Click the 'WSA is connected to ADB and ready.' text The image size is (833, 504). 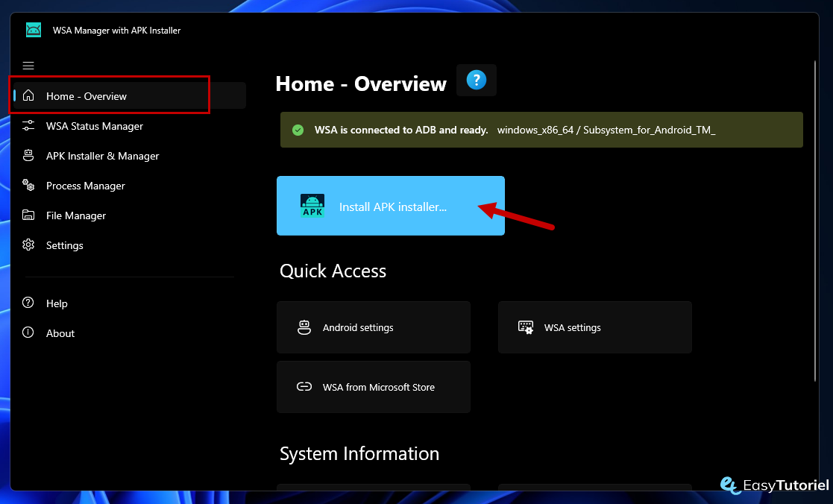(x=401, y=130)
